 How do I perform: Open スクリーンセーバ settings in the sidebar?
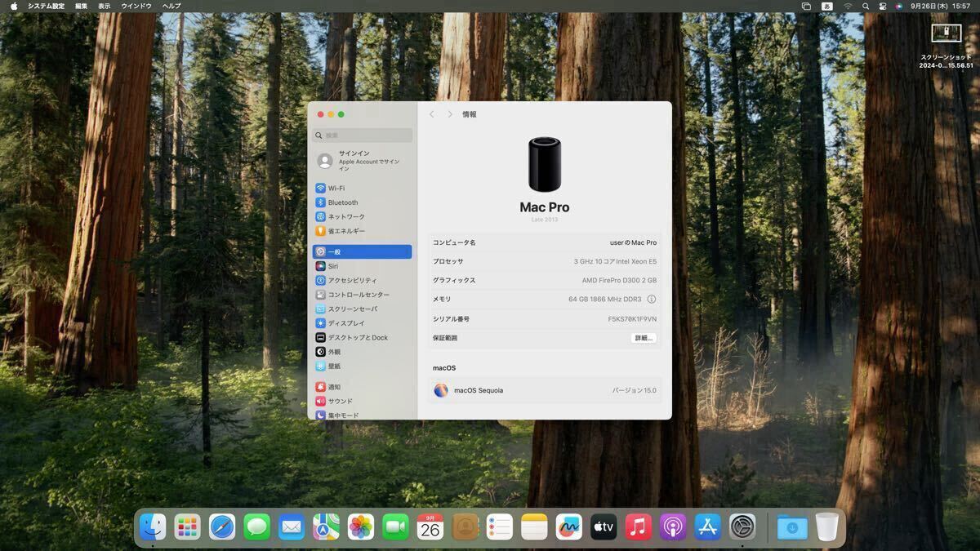tap(362, 309)
